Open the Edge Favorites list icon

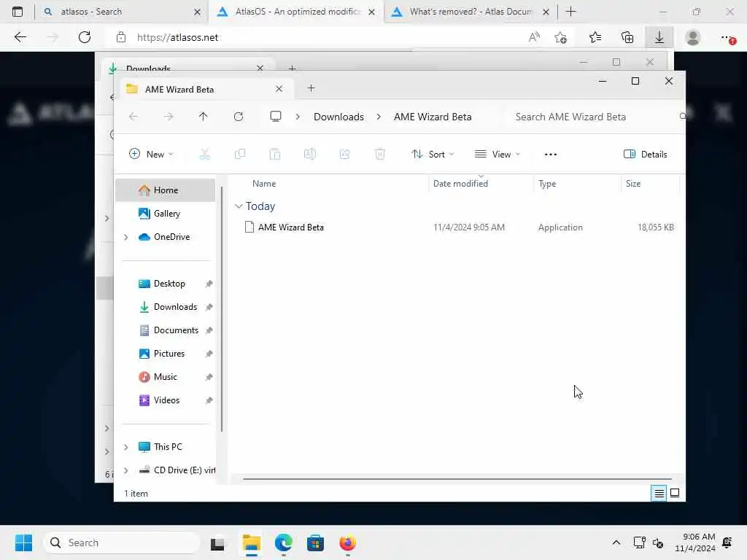pos(595,37)
